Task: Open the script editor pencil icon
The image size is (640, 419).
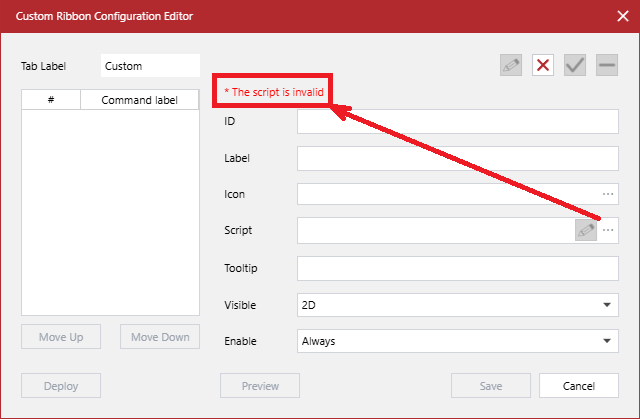Action: pyautogui.click(x=586, y=230)
